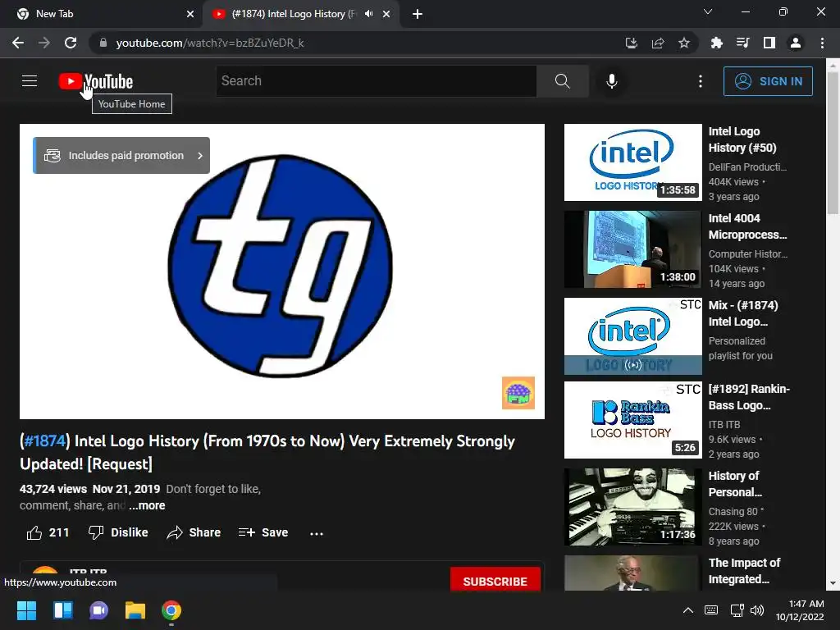Open File Explorer from the taskbar
The height and width of the screenshot is (630, 840).
point(135,610)
